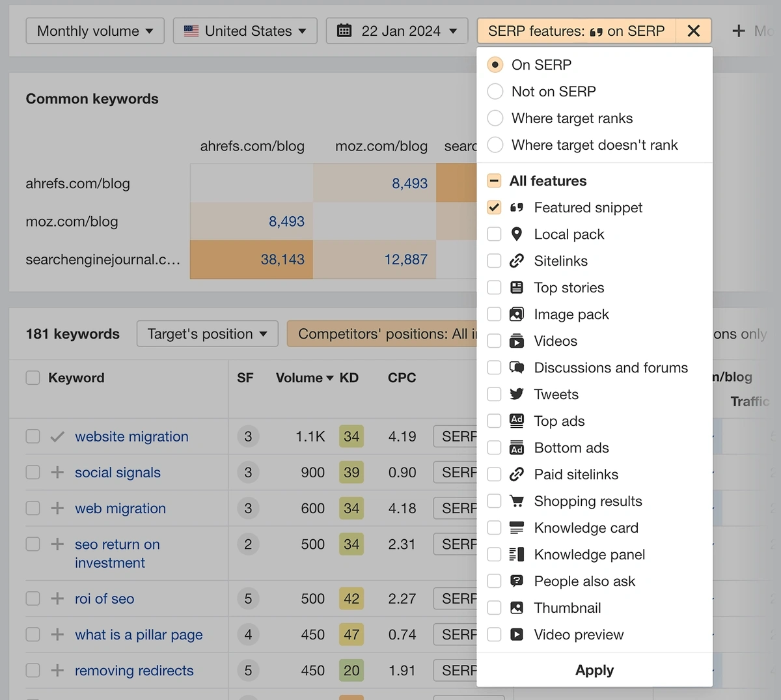This screenshot has width=781, height=700.
Task: Click the plus icon next to removing redirects
Action: 57,670
